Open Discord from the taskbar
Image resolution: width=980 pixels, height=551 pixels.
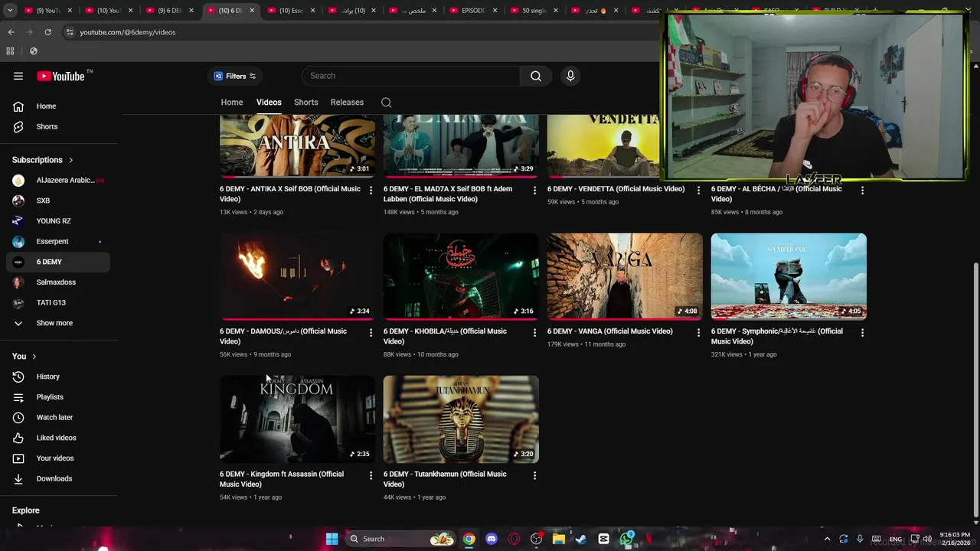pos(492,539)
